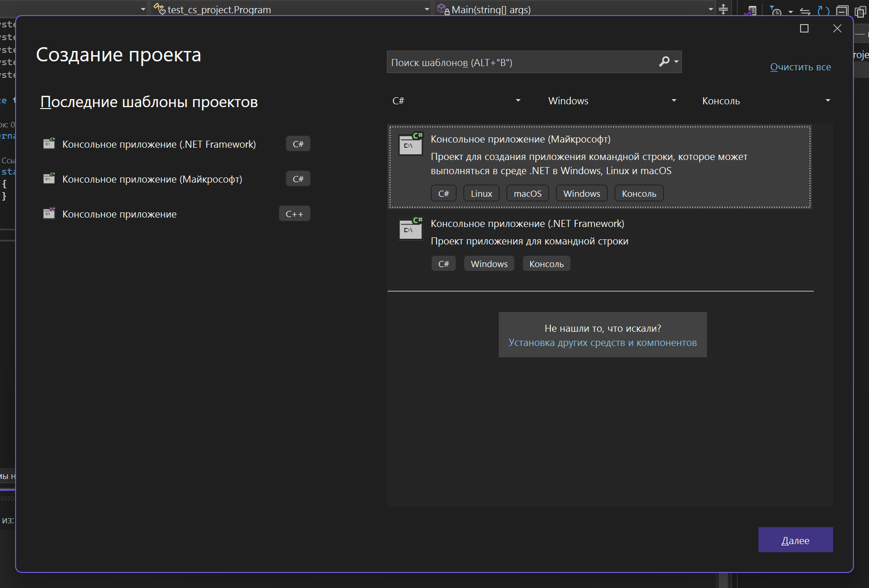Select recent C++ template 'Консольное приложение'

click(177, 214)
